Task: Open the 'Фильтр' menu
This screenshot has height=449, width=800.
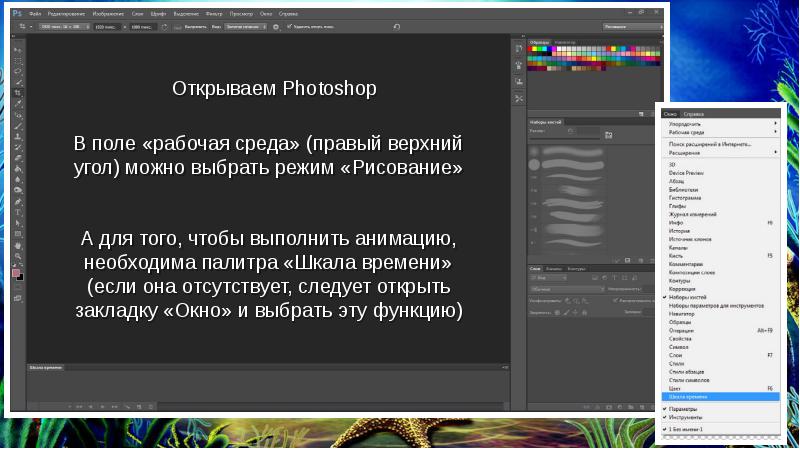Action: tap(214, 14)
